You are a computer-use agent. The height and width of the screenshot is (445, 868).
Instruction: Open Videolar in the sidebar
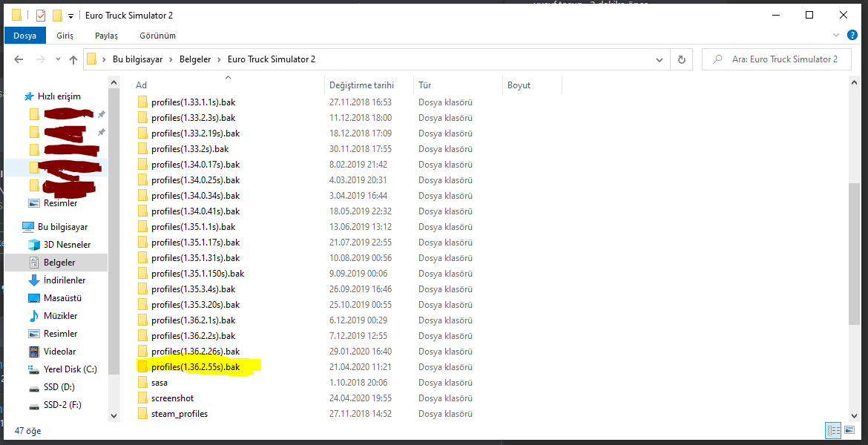59,352
